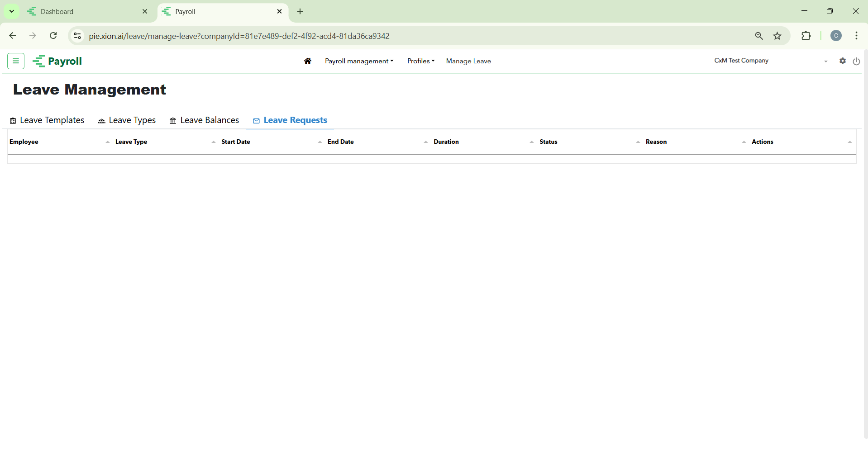
Task: Click the Manage Leave nav link
Action: pos(468,61)
